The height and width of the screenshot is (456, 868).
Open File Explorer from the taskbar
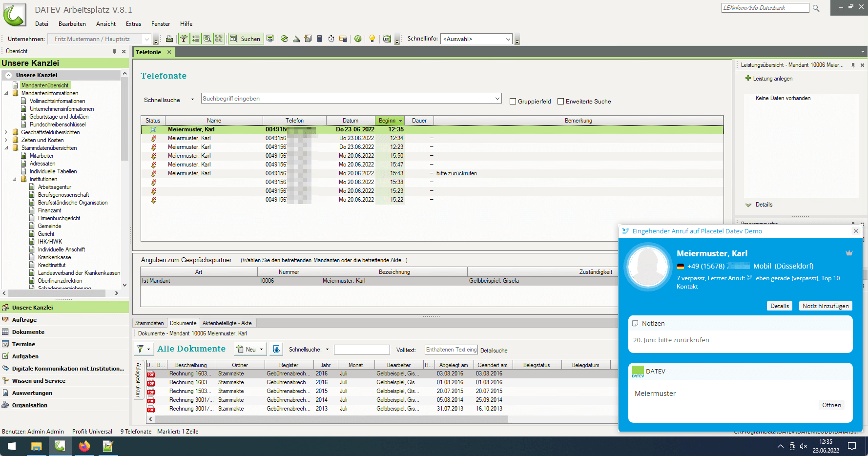pyautogui.click(x=36, y=446)
